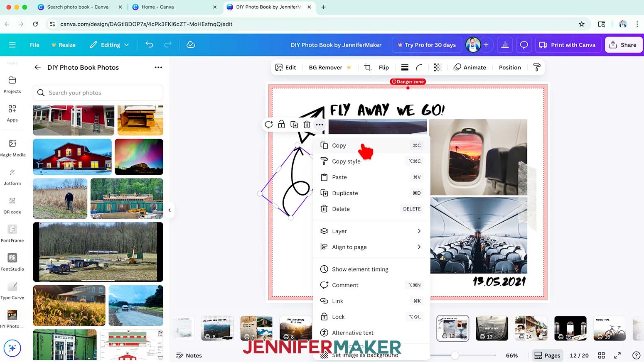Image resolution: width=644 pixels, height=362 pixels.
Task: Choose Link from the context menu
Action: 371,301
